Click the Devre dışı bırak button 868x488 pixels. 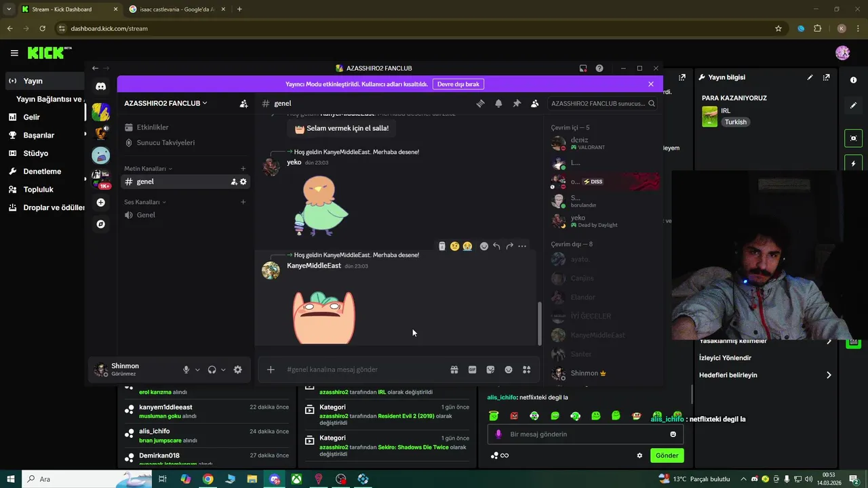458,84
